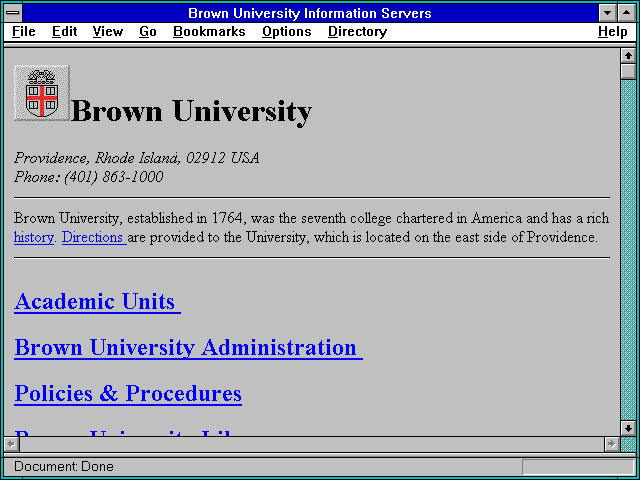Open the Academic Units link
This screenshot has height=480, width=640.
tap(97, 302)
